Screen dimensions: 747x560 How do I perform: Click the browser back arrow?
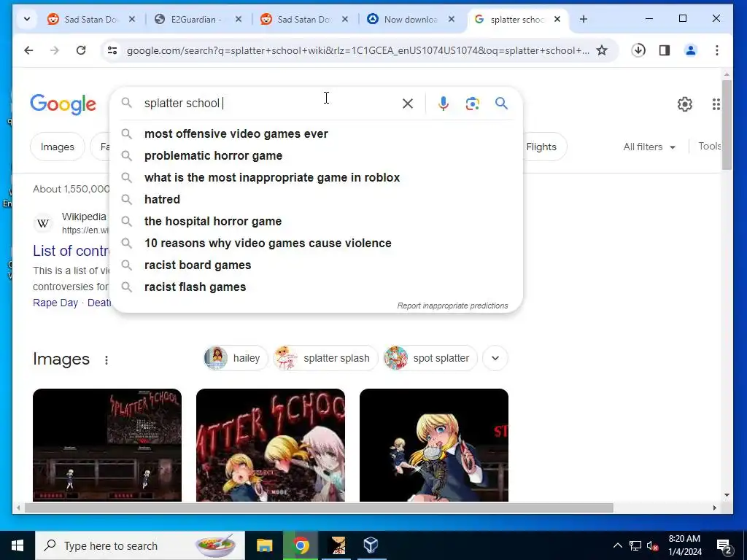tap(28, 50)
